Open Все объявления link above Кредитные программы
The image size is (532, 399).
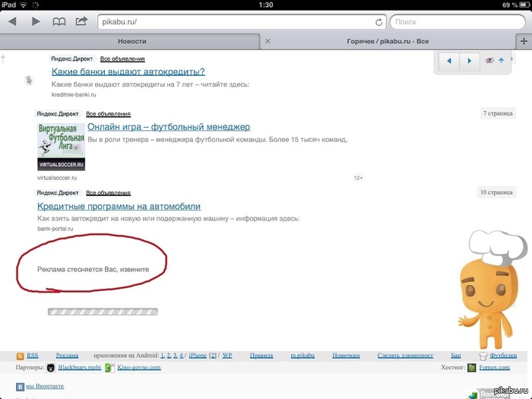click(x=108, y=193)
